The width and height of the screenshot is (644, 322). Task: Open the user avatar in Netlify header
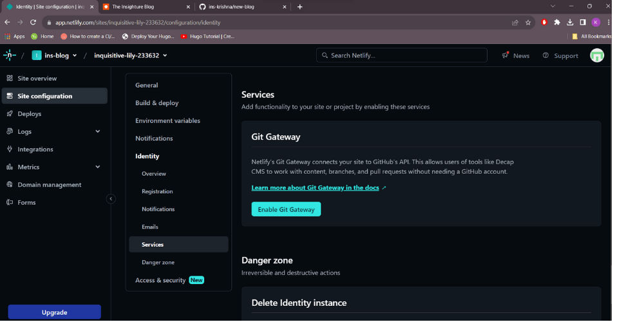pyautogui.click(x=597, y=55)
